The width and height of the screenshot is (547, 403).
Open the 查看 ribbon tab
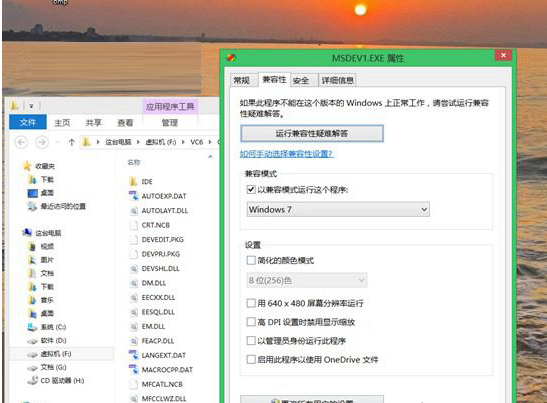(x=125, y=122)
